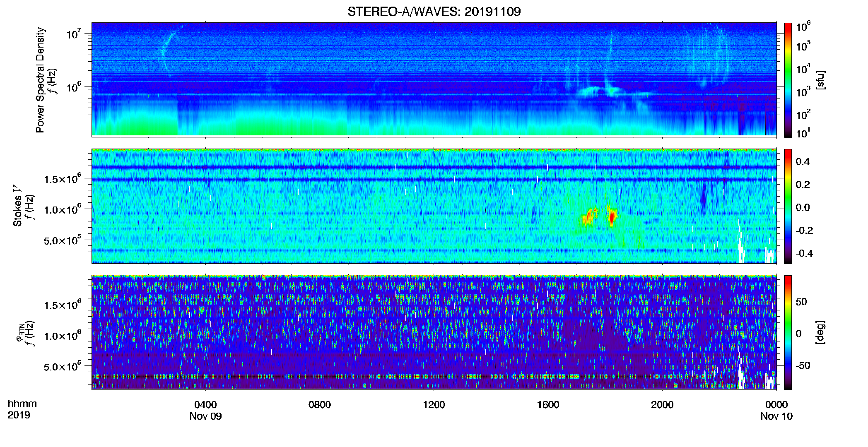Click the hhmm 2019 axis label
The height and width of the screenshot is (447, 868).
click(22, 409)
